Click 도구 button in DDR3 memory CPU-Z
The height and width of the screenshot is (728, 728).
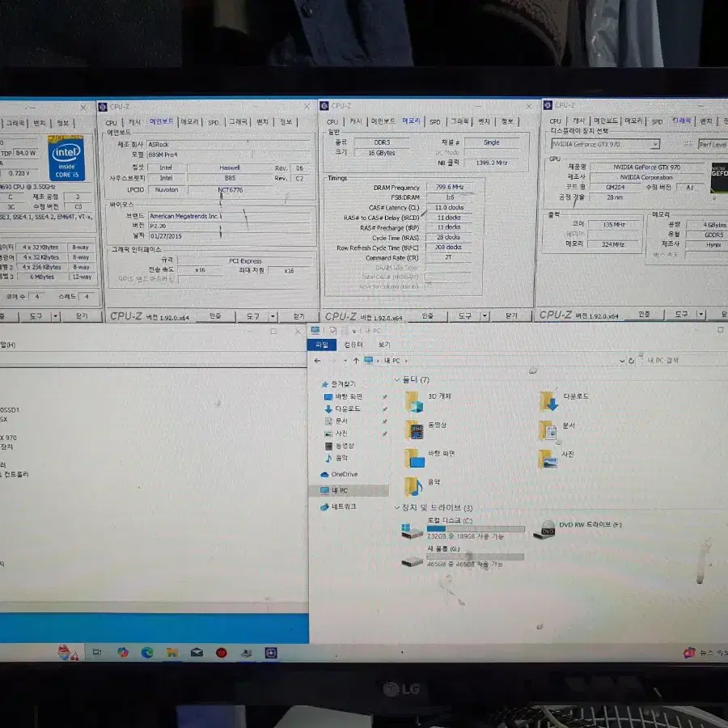(x=465, y=315)
